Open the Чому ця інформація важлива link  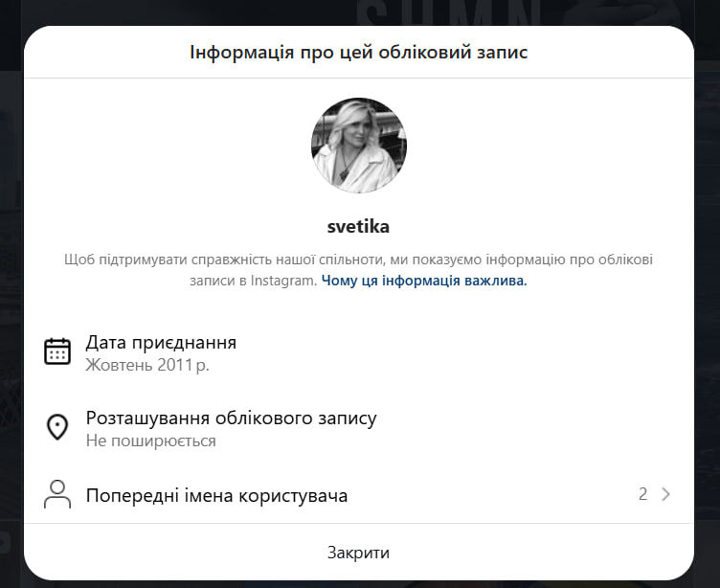pyautogui.click(x=424, y=281)
